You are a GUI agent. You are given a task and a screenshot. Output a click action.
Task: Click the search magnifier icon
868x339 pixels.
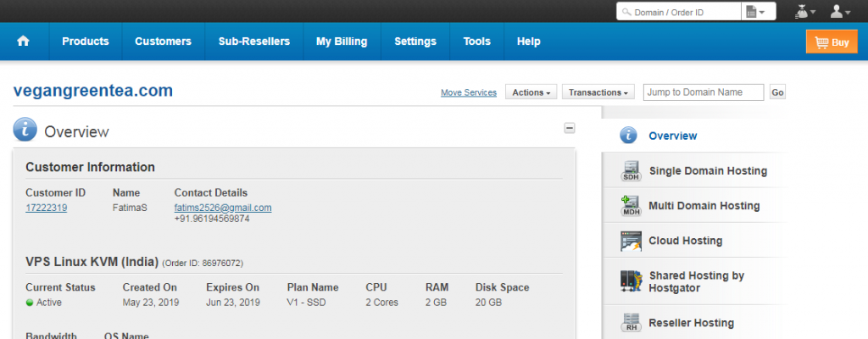(x=626, y=12)
